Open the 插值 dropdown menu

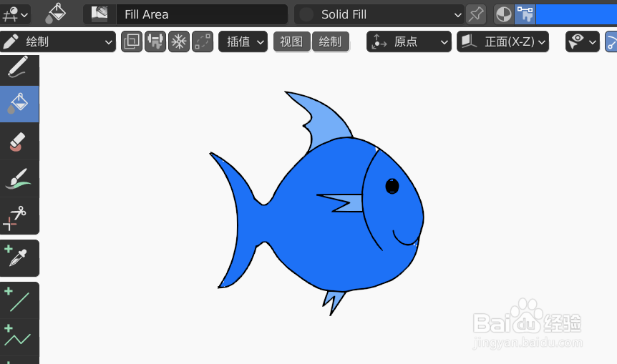point(243,41)
